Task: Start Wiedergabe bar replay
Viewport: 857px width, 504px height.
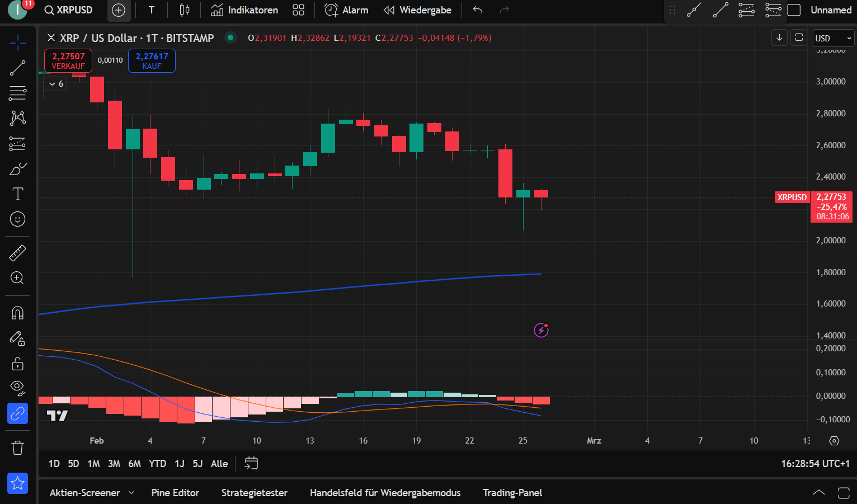Action: pyautogui.click(x=418, y=10)
